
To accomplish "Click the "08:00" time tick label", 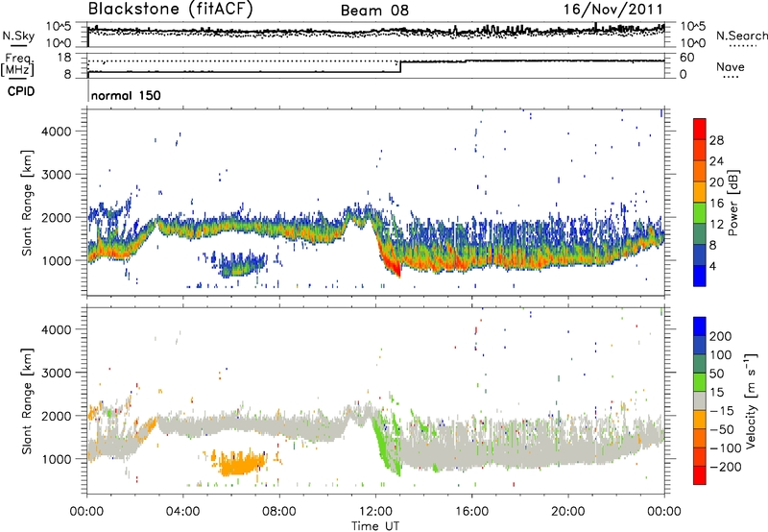I will [279, 512].
